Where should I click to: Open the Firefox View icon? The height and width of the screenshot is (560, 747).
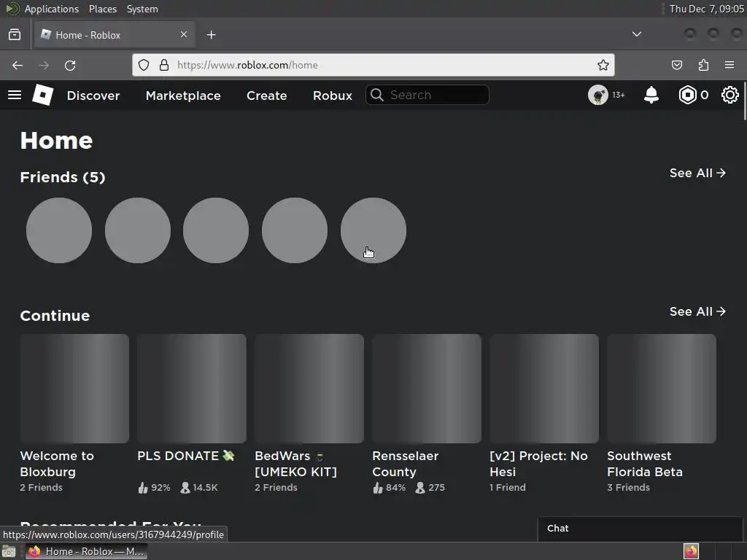point(15,34)
